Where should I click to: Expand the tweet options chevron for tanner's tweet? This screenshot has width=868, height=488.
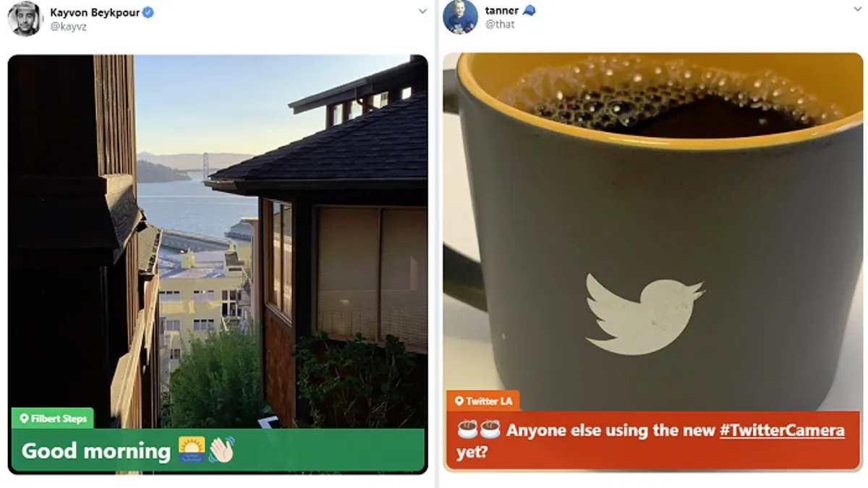click(857, 9)
